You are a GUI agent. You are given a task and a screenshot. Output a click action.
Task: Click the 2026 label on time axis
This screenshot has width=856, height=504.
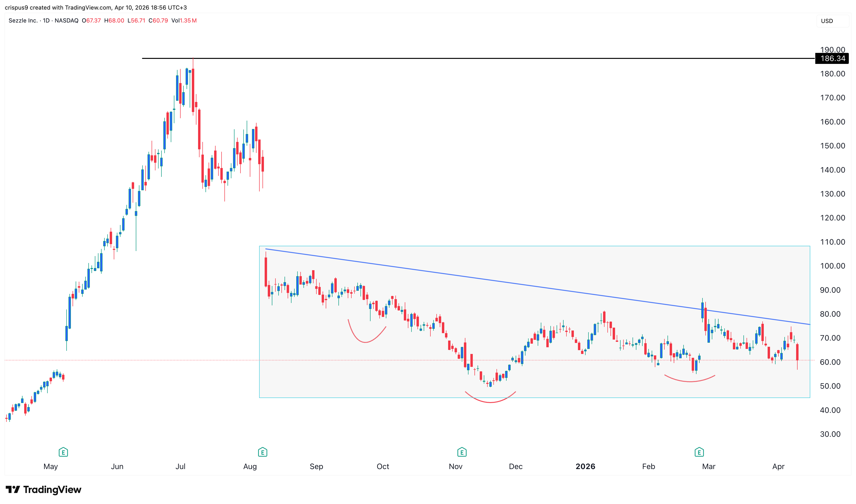click(x=585, y=466)
